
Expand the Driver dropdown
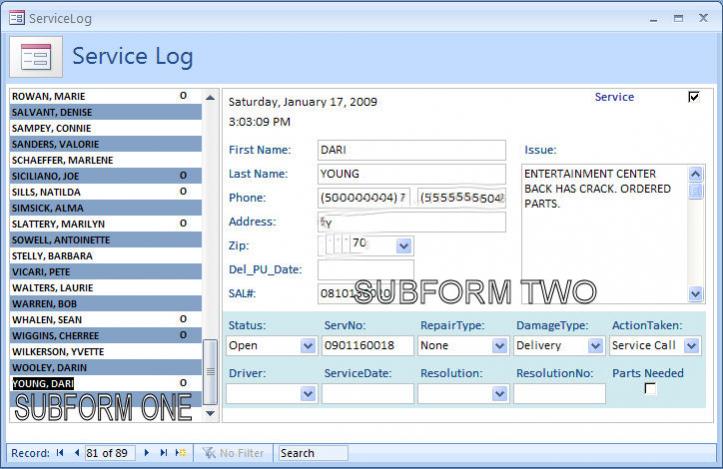pyautogui.click(x=308, y=394)
